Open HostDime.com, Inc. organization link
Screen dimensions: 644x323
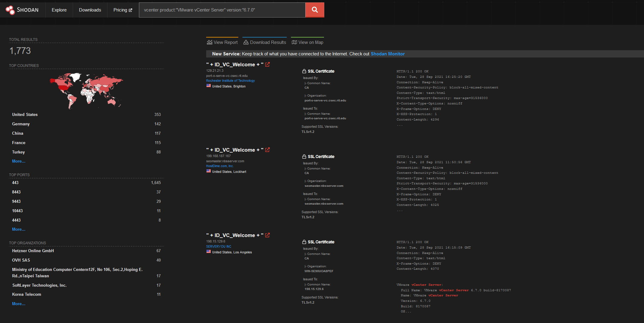(220, 166)
